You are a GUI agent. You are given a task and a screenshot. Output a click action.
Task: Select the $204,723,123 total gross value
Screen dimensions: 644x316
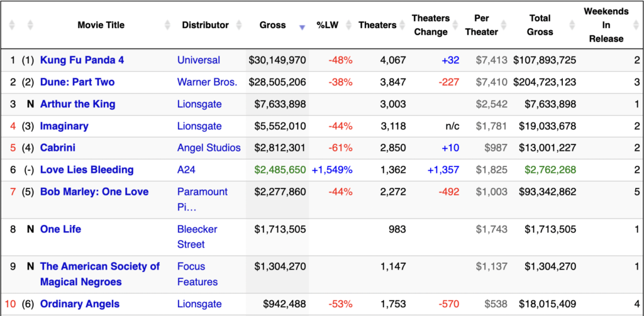pos(545,82)
